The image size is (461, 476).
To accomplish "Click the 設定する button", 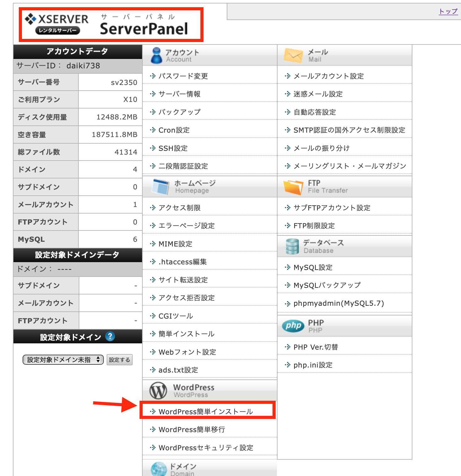I will pyautogui.click(x=119, y=360).
